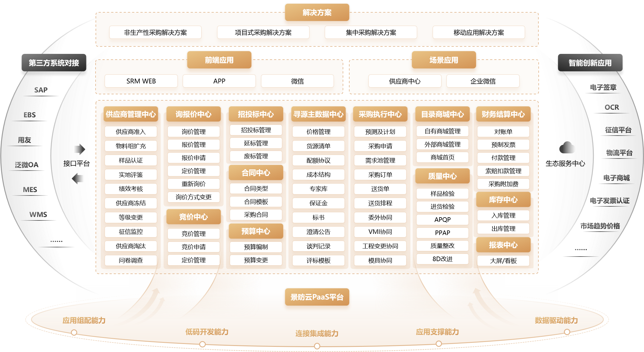Click OCR in innovation list
This screenshot has width=644, height=352.
612,107
